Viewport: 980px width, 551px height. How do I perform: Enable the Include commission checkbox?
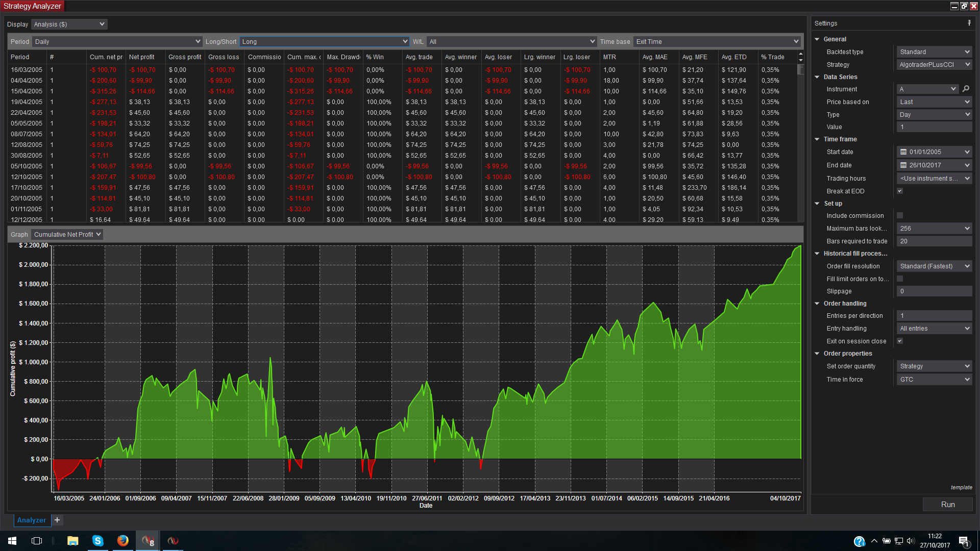(900, 215)
